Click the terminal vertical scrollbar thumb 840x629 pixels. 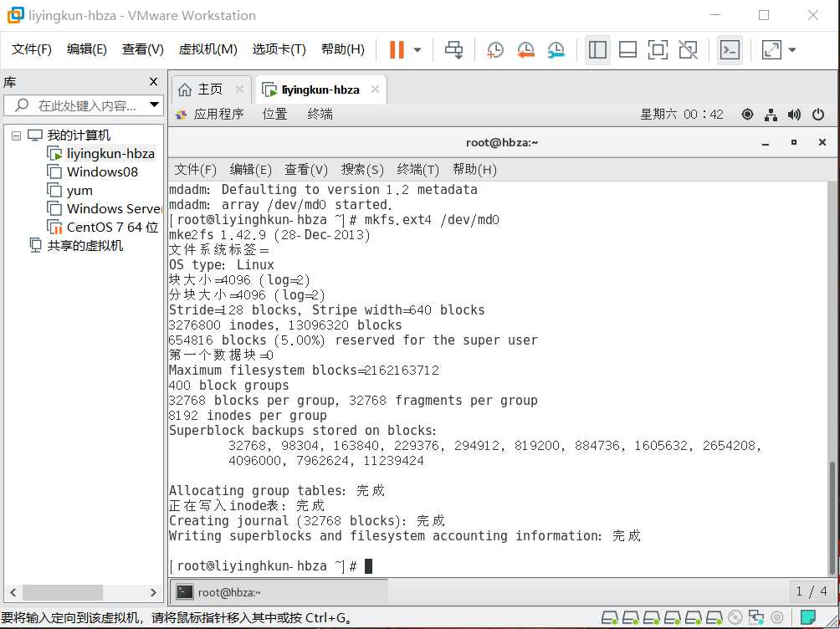(x=832, y=517)
